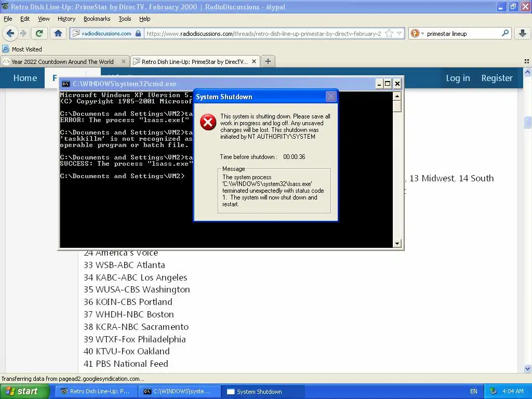Viewport: 532px width, 399px height.
Task: Open the View menu
Action: 44,19
